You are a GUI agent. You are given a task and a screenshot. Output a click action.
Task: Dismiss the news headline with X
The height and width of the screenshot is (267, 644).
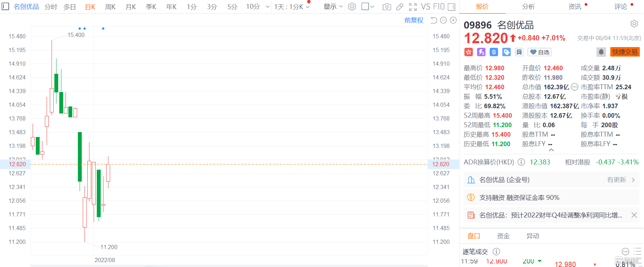(x=634, y=215)
